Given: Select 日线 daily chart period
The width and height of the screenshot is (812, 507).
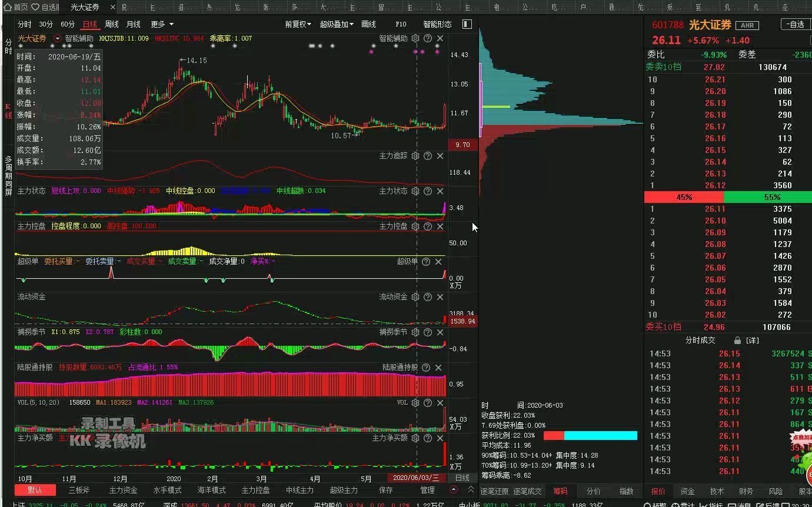Looking at the screenshot, I should pos(89,24).
